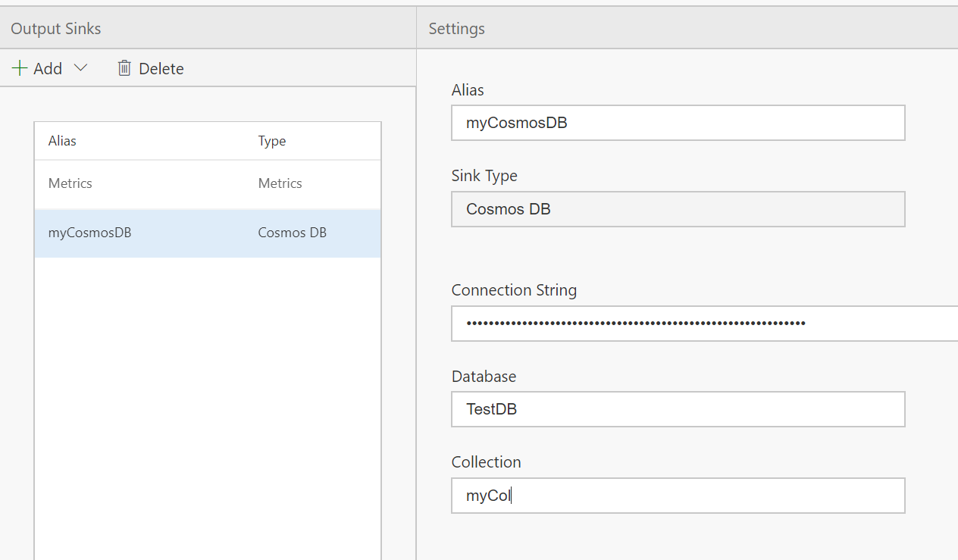Select the Metrics sink row alias
958x560 pixels.
tap(70, 183)
